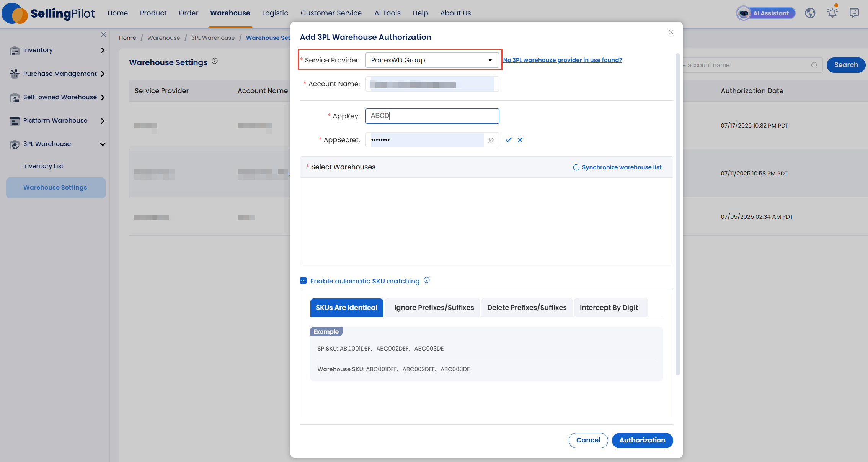Open the About Us top menu
The width and height of the screenshot is (868, 462).
coord(455,13)
